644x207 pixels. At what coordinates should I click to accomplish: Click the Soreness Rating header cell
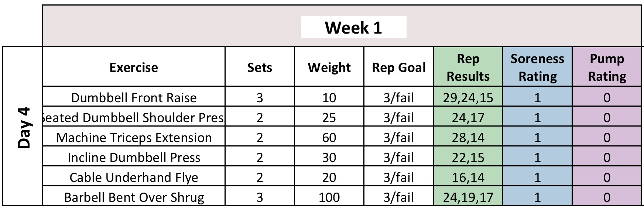[537, 68]
